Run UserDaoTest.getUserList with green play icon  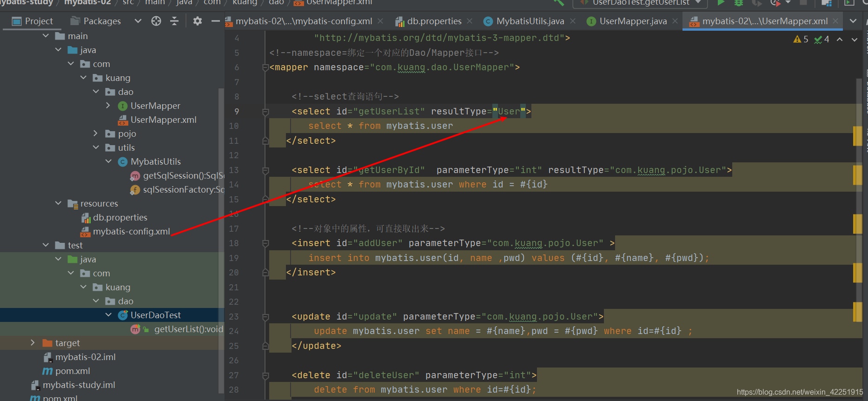point(721,3)
